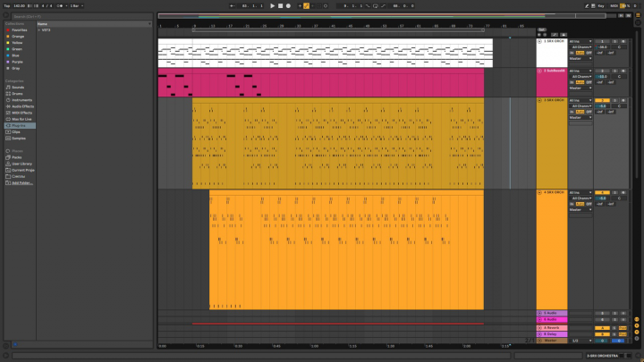Solo track 1 SRX ORCH
The height and width of the screenshot is (362, 644).
tap(614, 41)
